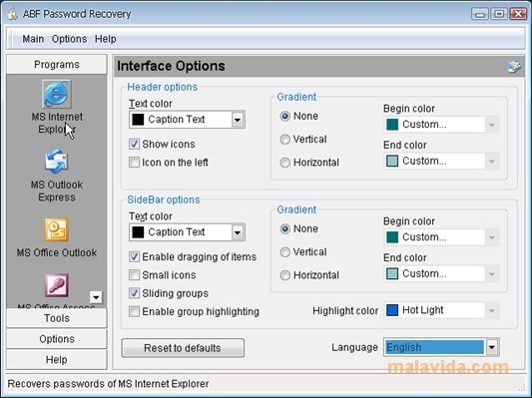
Task: Enable Icon on the left checkbox
Action: coord(134,163)
